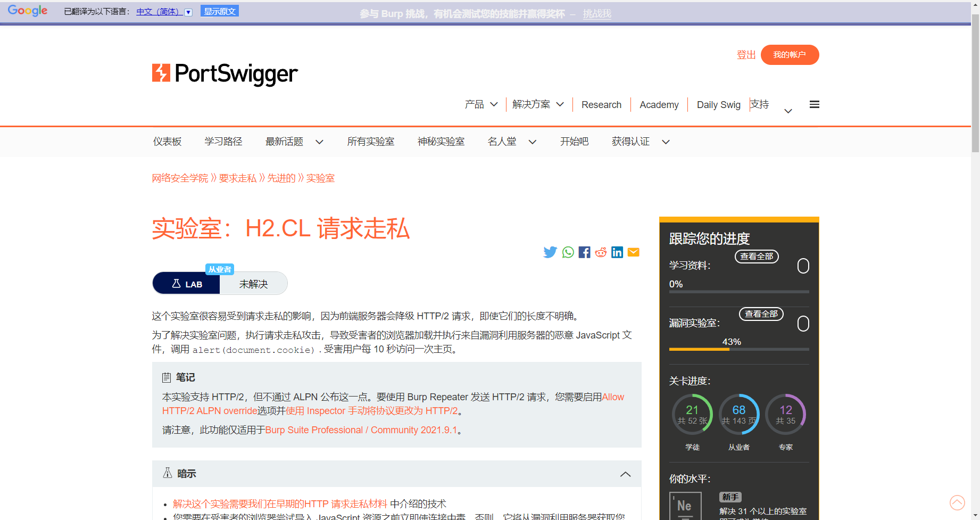Click 查看全部 for 漏洞实验室
The width and height of the screenshot is (980, 520).
[x=761, y=314]
